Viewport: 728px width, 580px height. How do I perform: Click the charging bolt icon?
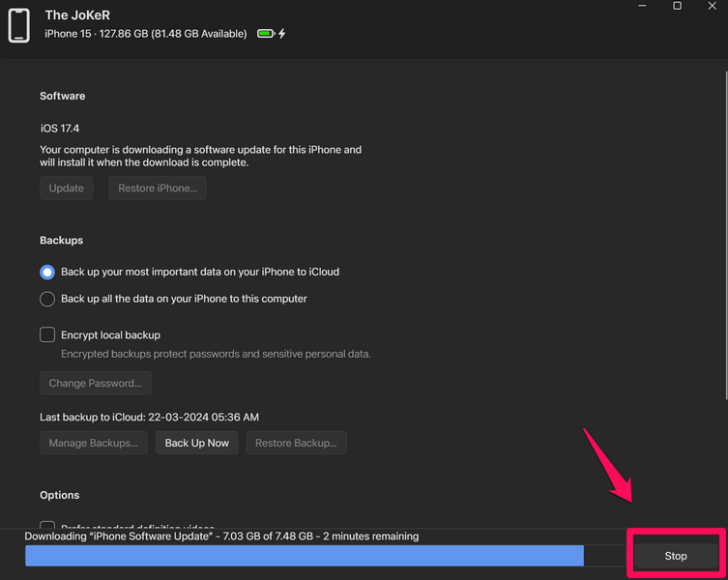click(x=281, y=34)
